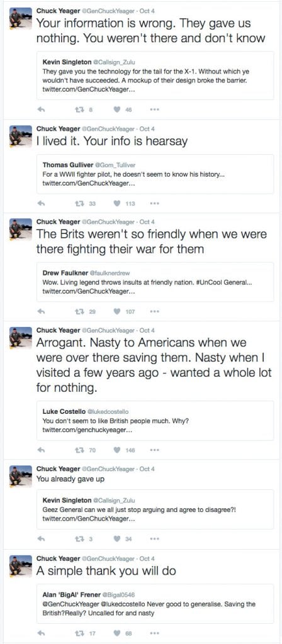Like the 'Arrogant. Nasty to Americans' tweet

tap(117, 450)
